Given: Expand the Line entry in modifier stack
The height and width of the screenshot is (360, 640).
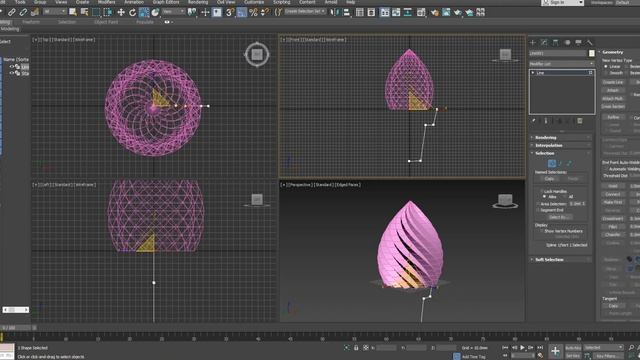Looking at the screenshot, I should point(533,73).
